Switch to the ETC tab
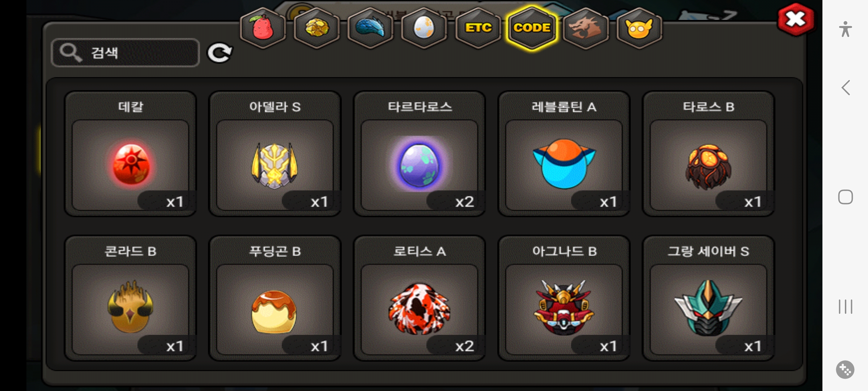Image resolution: width=868 pixels, height=391 pixels. point(478,28)
